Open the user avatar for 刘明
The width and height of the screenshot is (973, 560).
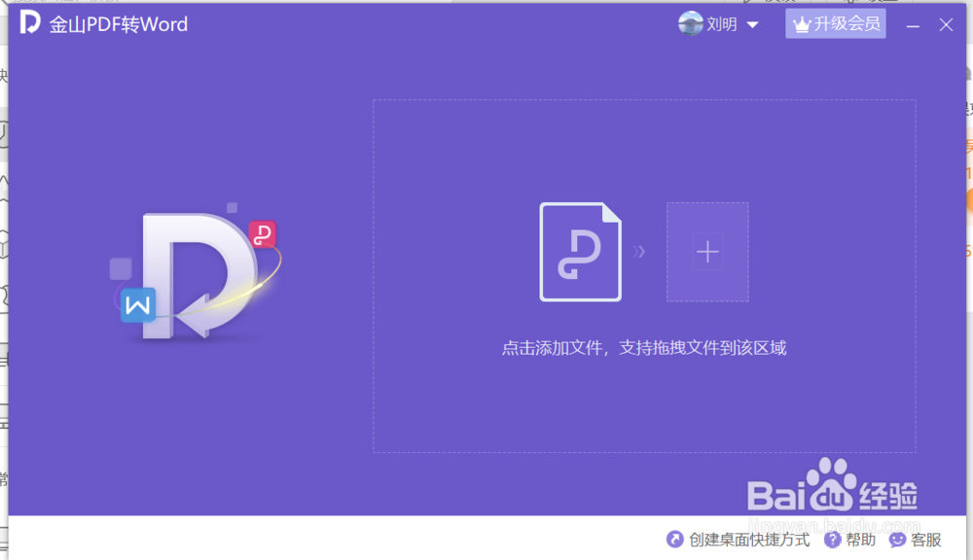(x=690, y=23)
